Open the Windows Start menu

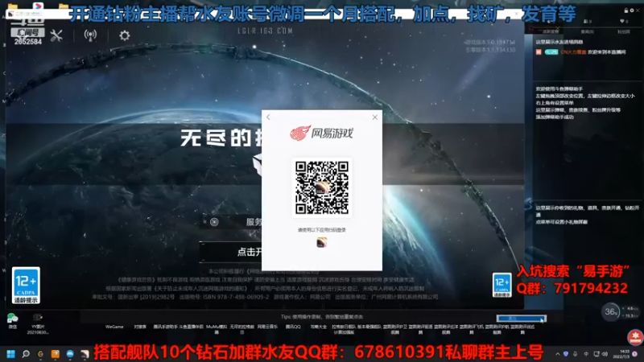[11, 354]
